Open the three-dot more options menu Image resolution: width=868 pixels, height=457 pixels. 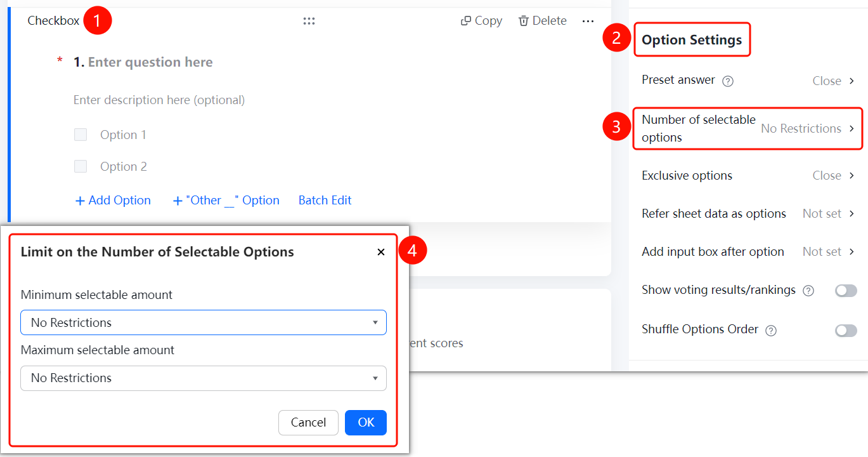(x=588, y=21)
